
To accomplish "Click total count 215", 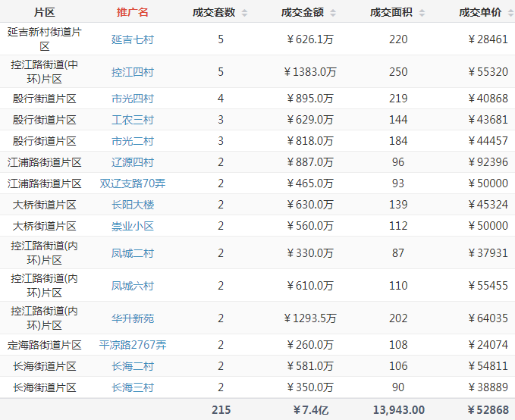I will [x=221, y=410].
